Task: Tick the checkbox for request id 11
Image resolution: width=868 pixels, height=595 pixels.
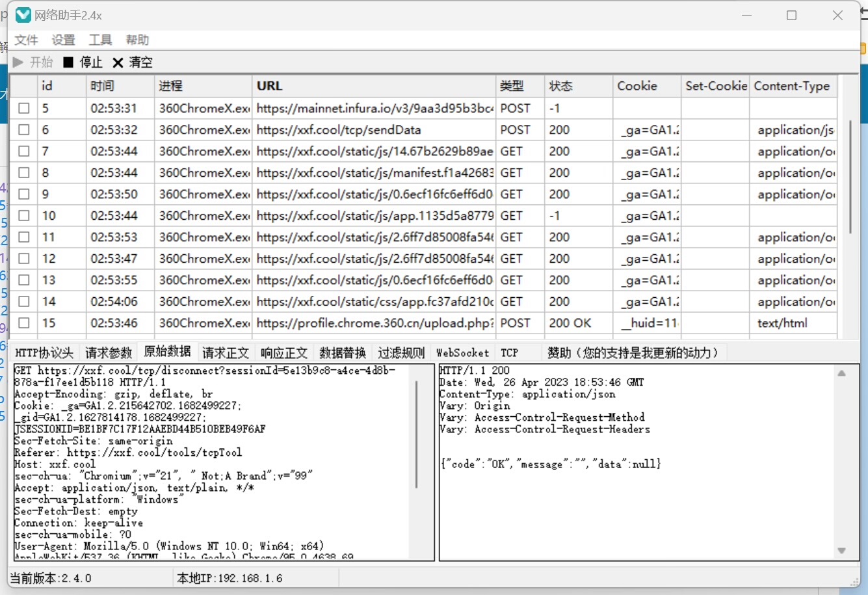Action: [x=24, y=237]
